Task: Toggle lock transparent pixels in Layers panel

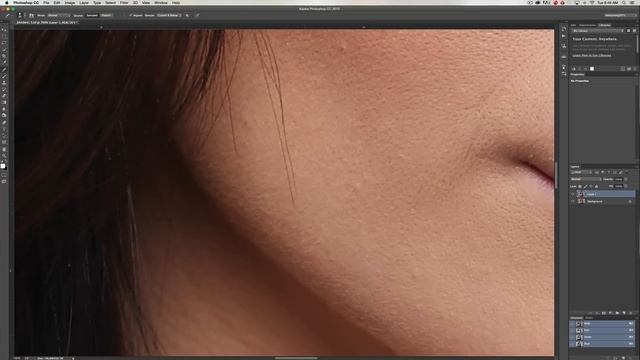Action: pyautogui.click(x=580, y=186)
